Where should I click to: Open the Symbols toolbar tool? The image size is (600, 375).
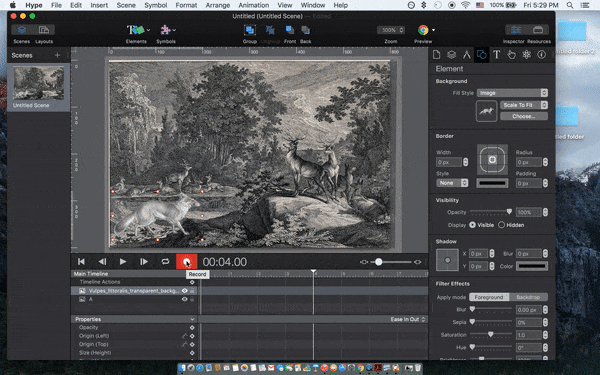coord(165,30)
